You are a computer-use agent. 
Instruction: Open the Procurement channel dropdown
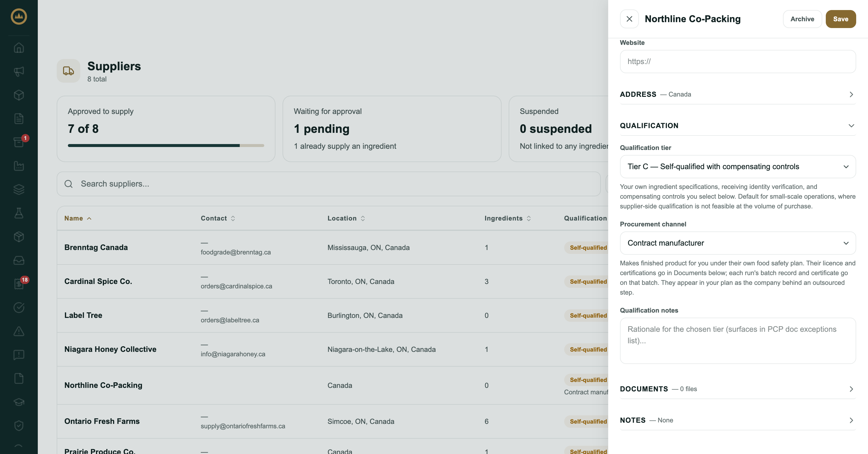[x=738, y=243]
